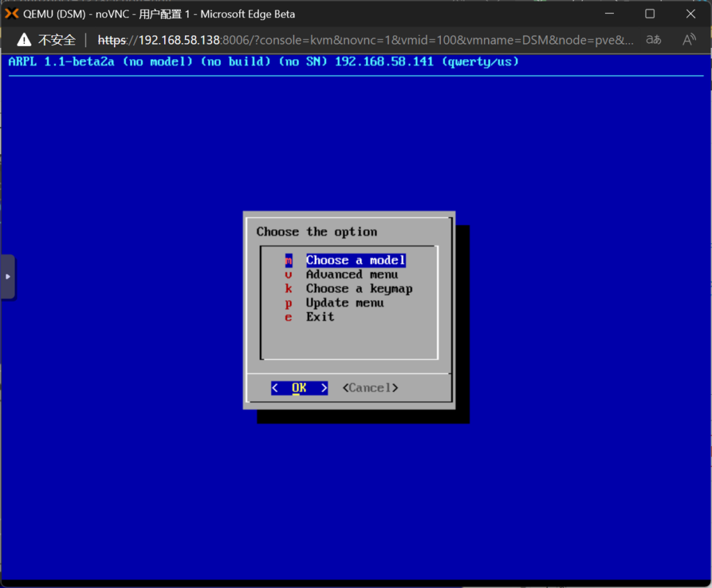Open the 'Update menu' entry
This screenshot has height=588, width=712.
coord(345,303)
